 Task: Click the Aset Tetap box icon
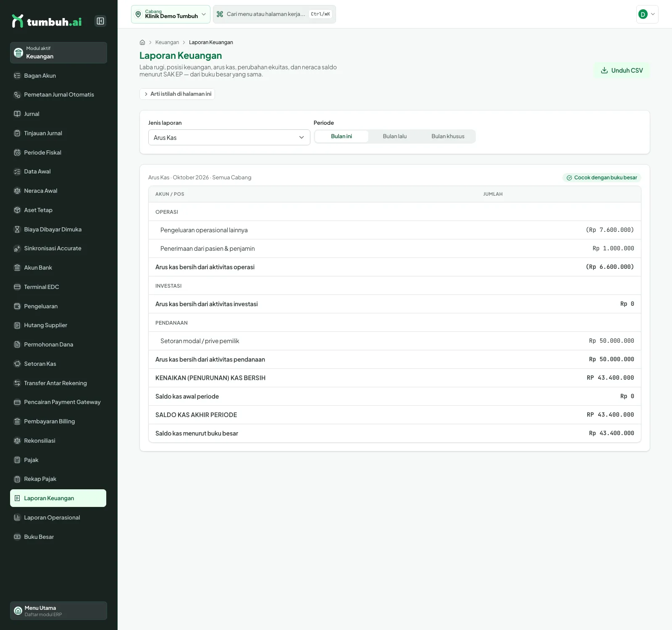[17, 210]
